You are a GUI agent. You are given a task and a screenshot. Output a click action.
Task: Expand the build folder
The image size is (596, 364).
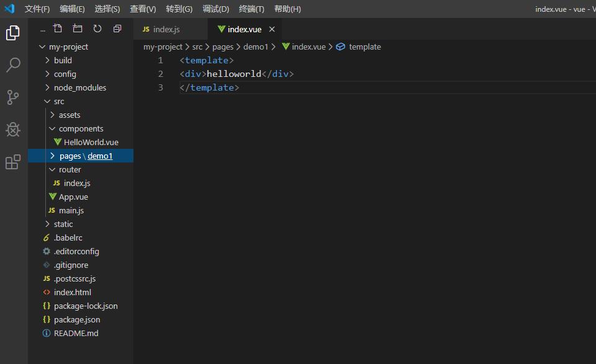(x=63, y=60)
